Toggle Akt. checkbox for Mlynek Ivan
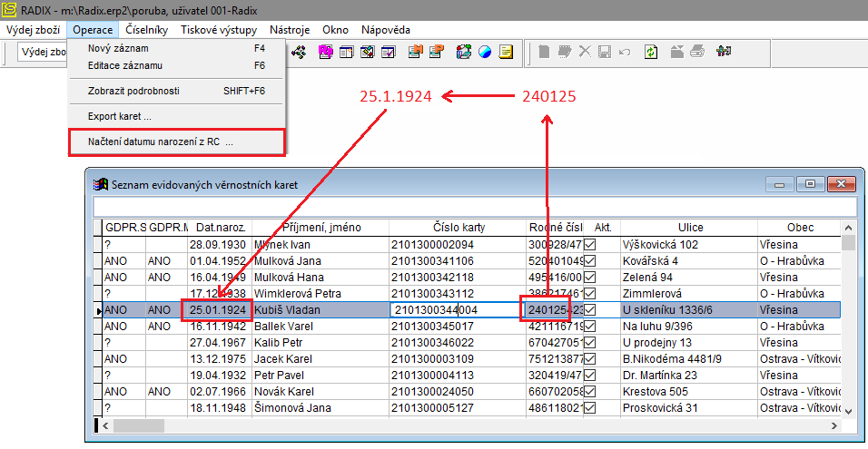 click(590, 245)
